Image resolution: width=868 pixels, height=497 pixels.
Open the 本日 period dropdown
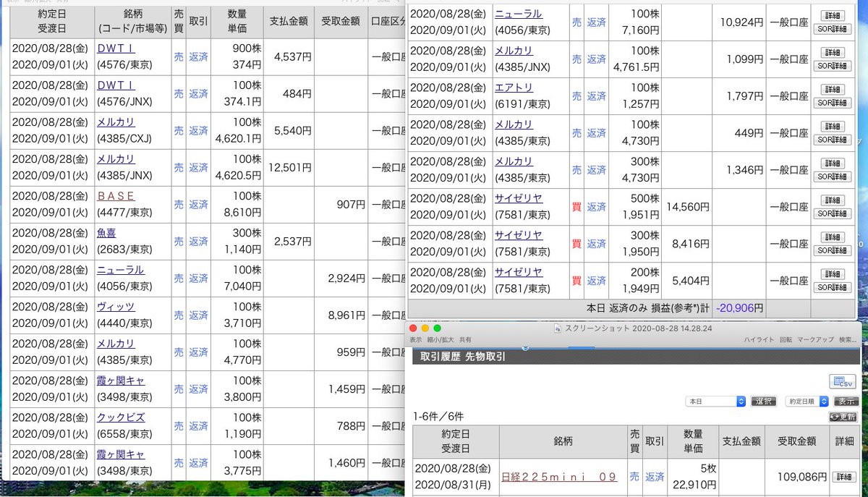click(x=715, y=401)
